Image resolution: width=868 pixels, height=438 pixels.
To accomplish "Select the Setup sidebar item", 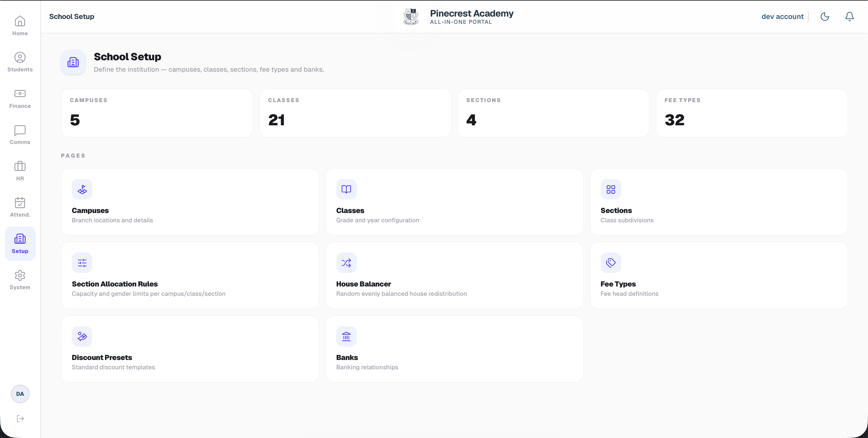I will [20, 243].
